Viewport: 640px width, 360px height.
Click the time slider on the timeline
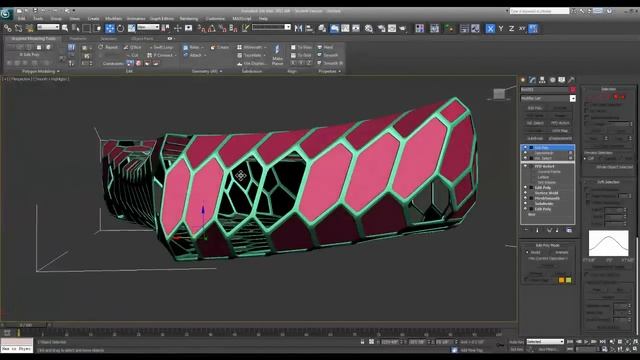(x=26, y=325)
